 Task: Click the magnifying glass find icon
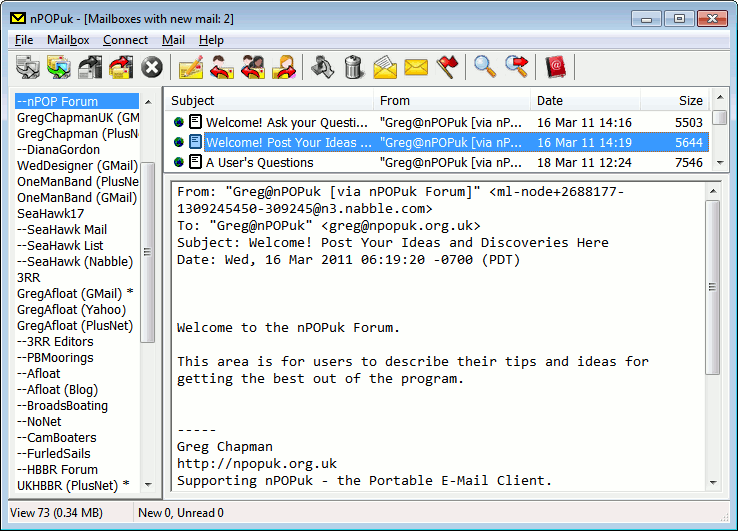click(x=485, y=67)
